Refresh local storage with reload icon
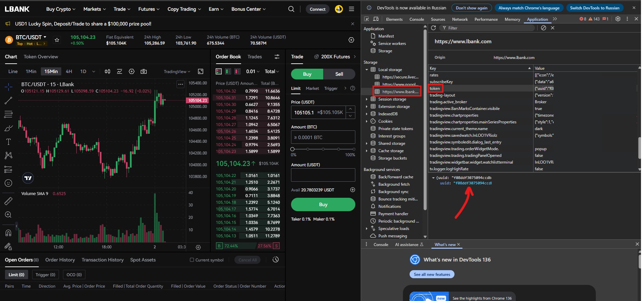 433,28
